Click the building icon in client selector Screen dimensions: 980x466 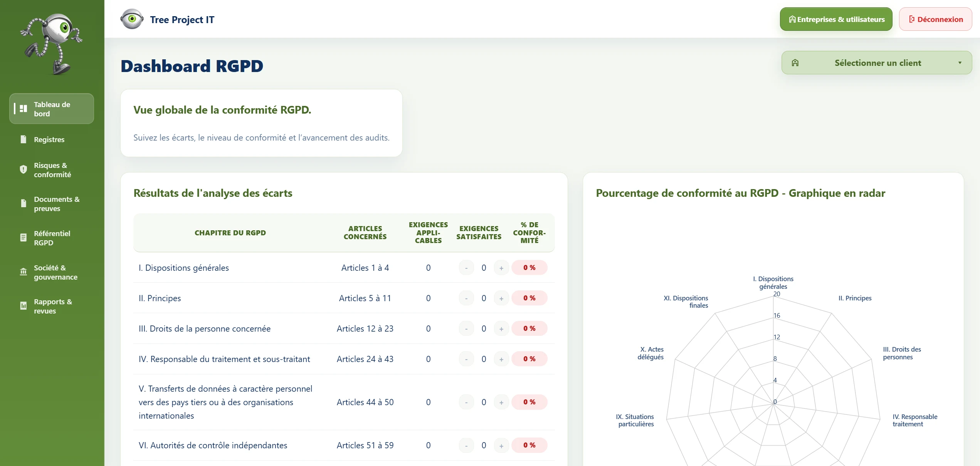coord(795,63)
